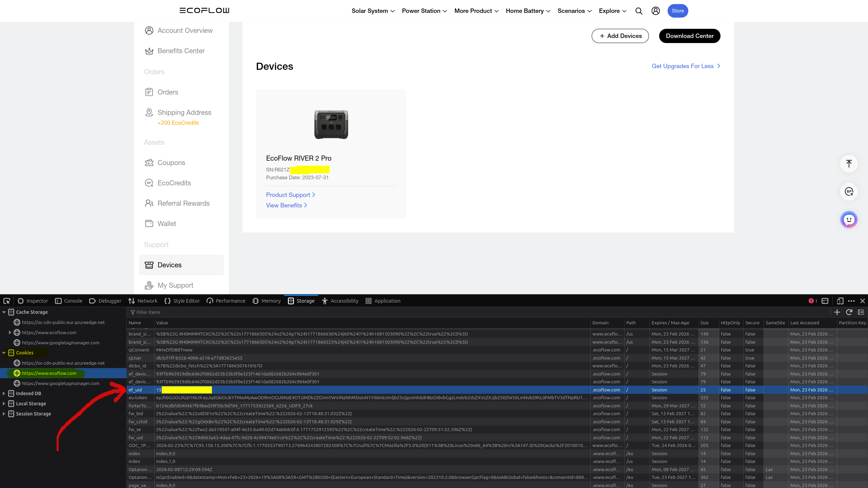Viewport: 868px width, 488px height.
Task: Click the Add Devices button
Action: [x=620, y=36]
